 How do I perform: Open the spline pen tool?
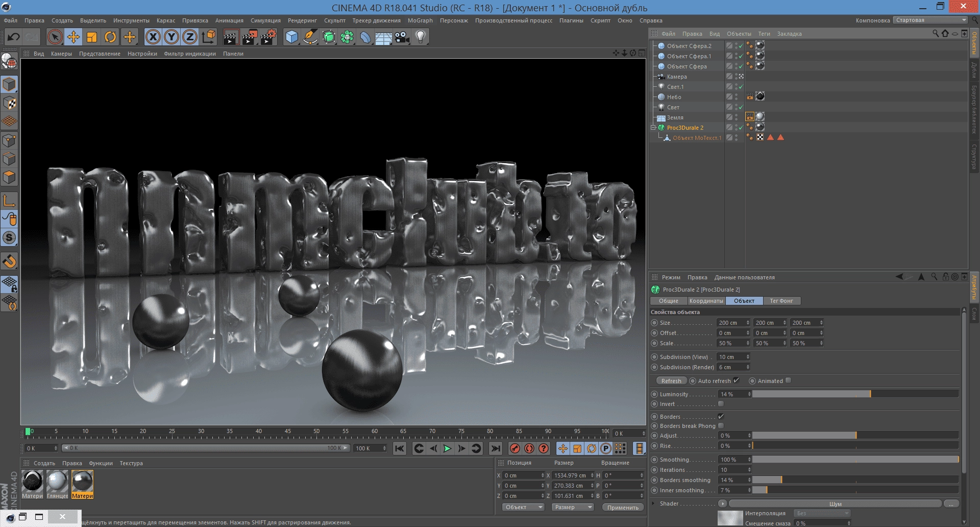[310, 37]
